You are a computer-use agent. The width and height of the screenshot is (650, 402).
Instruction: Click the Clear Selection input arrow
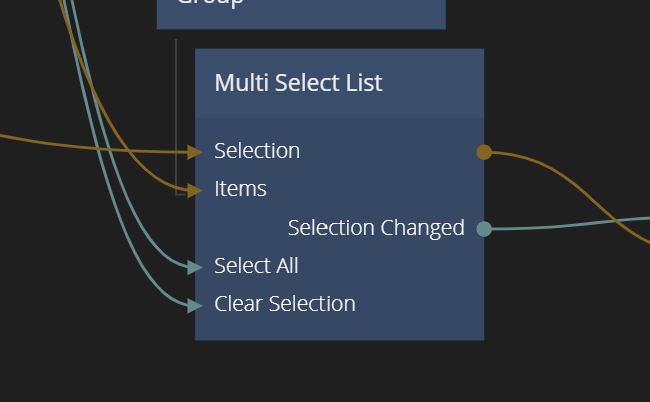(195, 305)
